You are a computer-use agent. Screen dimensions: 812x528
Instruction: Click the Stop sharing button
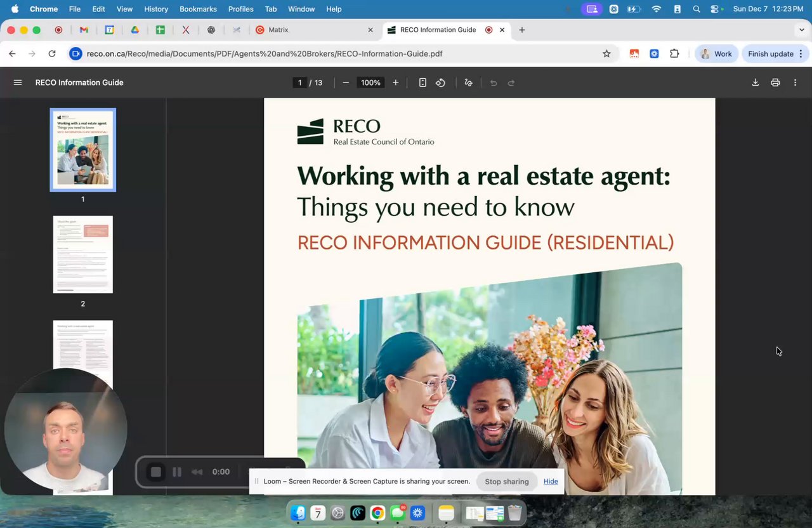[x=507, y=482]
